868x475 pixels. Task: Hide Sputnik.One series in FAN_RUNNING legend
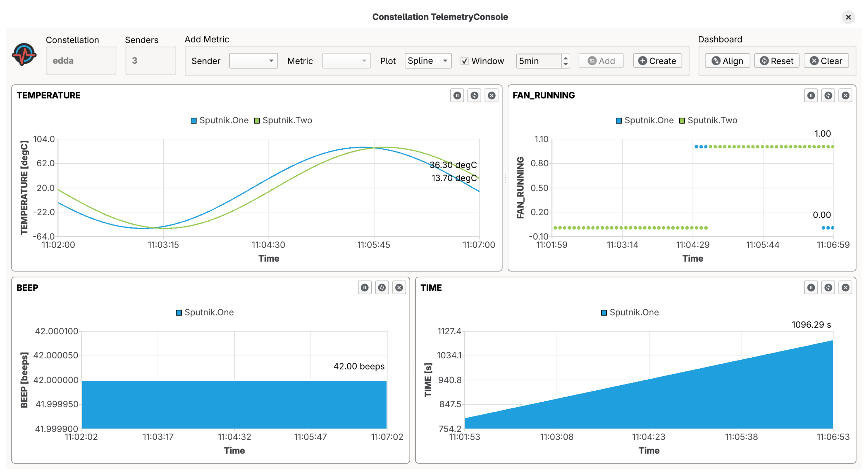(645, 120)
